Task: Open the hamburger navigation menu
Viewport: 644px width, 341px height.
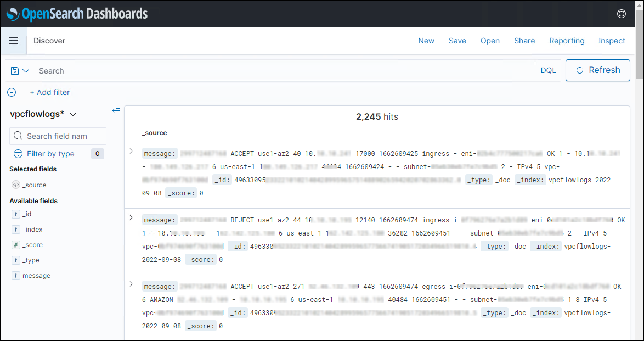Action: (x=14, y=41)
